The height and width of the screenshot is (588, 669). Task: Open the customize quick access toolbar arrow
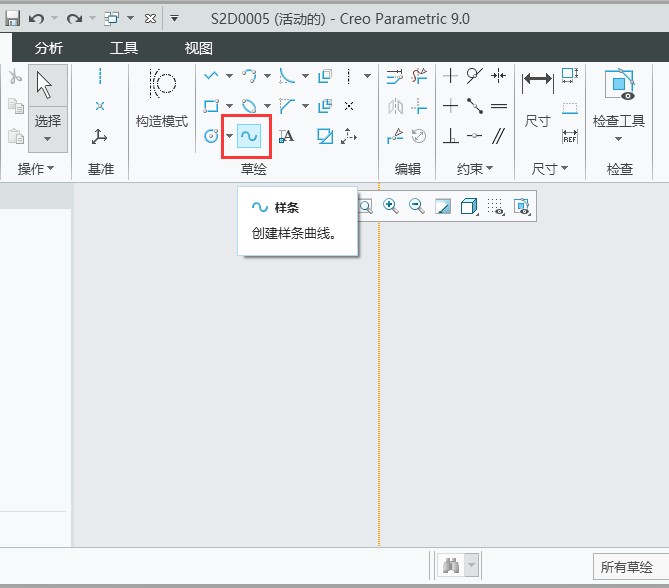coord(174,18)
